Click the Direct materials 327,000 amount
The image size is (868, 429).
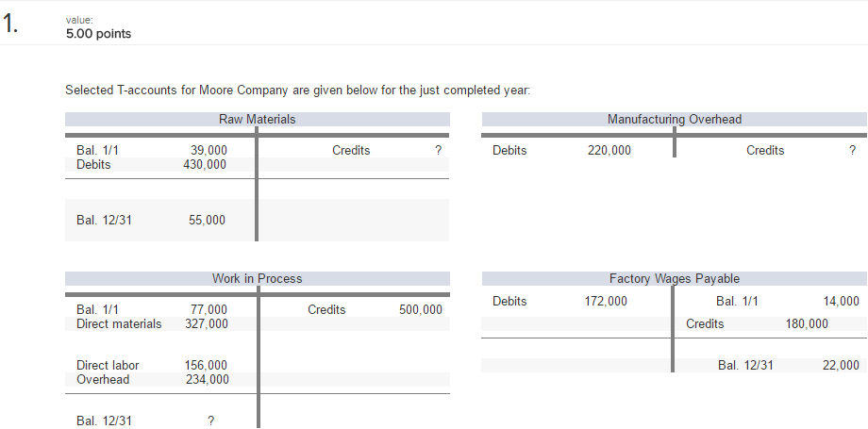[x=206, y=323]
